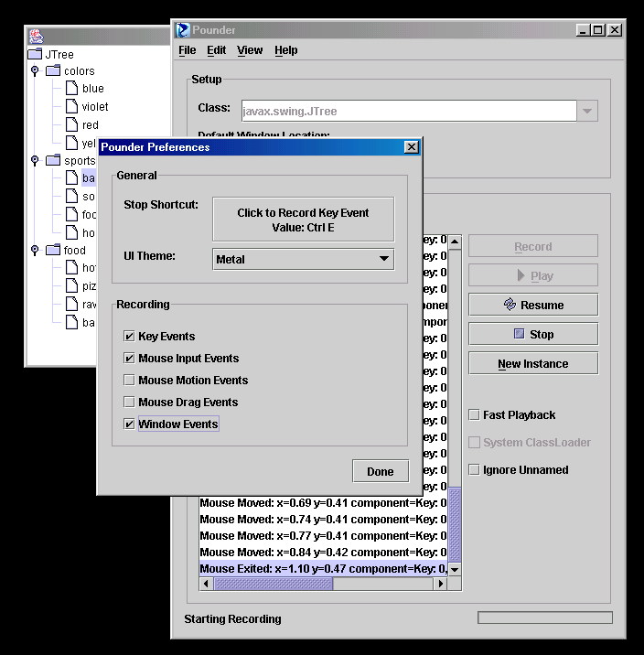Click the food folder icon
Image resolution: width=644 pixels, height=655 pixels.
point(53,250)
